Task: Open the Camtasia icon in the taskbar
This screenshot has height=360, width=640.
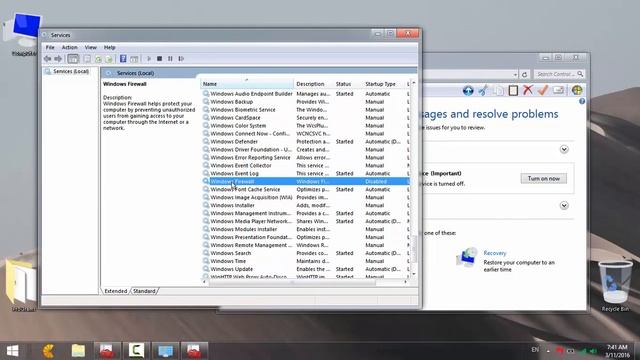Action: (x=136, y=351)
